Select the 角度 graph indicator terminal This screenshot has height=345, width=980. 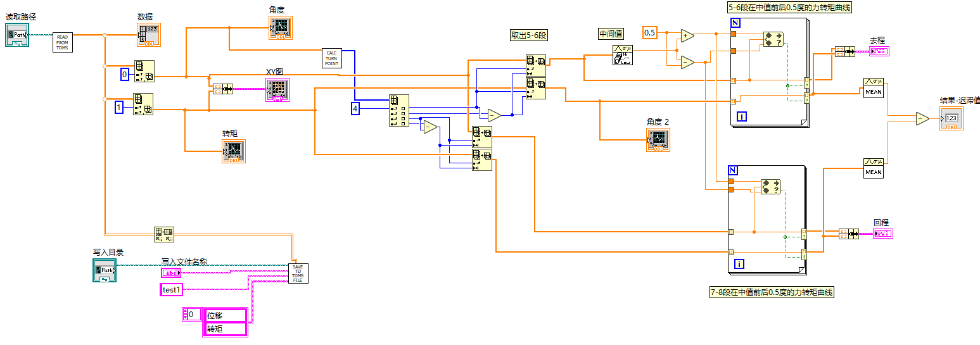click(280, 28)
